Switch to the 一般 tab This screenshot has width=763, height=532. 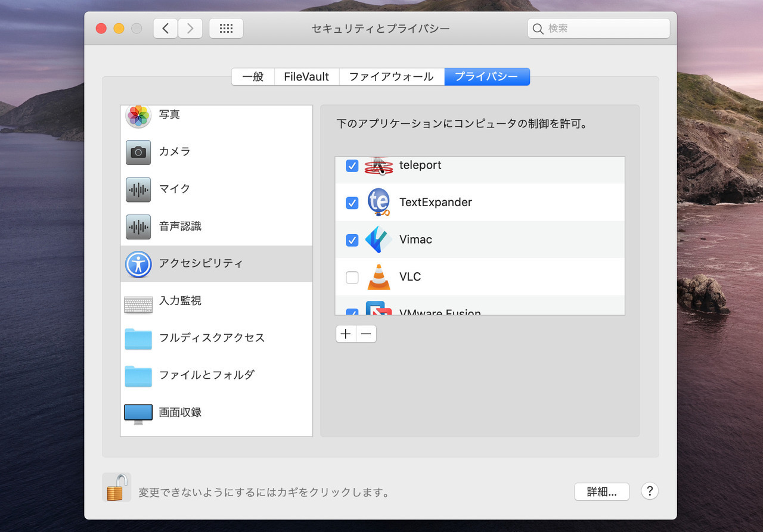click(253, 77)
